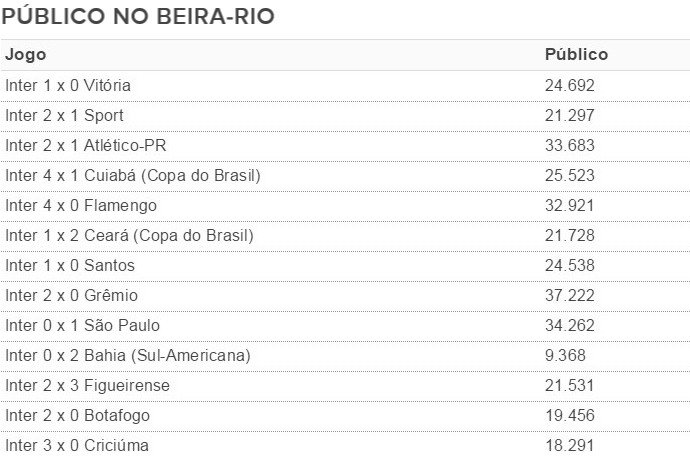Click the 'Jogo' column header
This screenshot has width=690, height=460.
click(26, 55)
